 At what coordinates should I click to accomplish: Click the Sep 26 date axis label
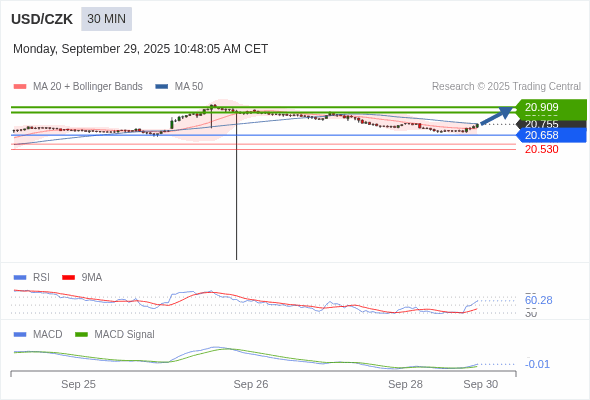tap(251, 384)
